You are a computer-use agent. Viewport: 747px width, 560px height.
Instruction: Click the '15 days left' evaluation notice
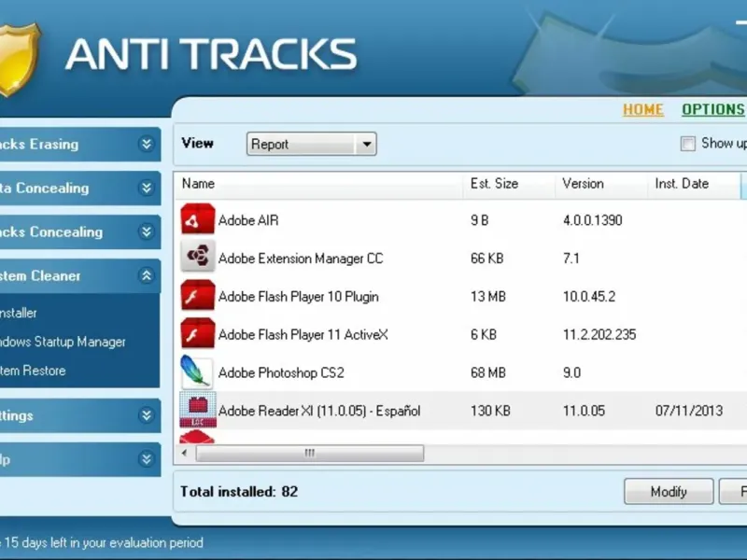point(102,542)
